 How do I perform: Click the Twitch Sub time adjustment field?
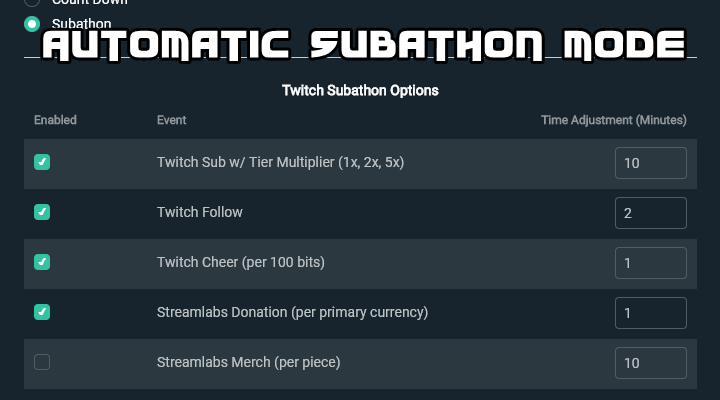(651, 163)
